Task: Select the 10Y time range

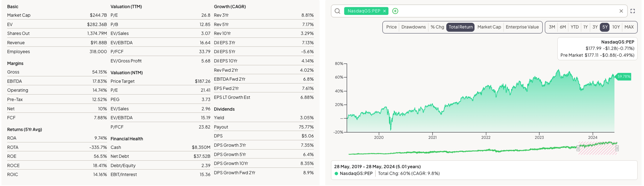Action: (x=616, y=27)
